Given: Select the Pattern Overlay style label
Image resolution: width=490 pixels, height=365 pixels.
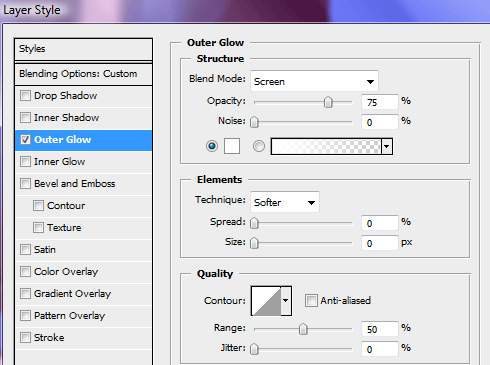Looking at the screenshot, I should click(70, 316).
